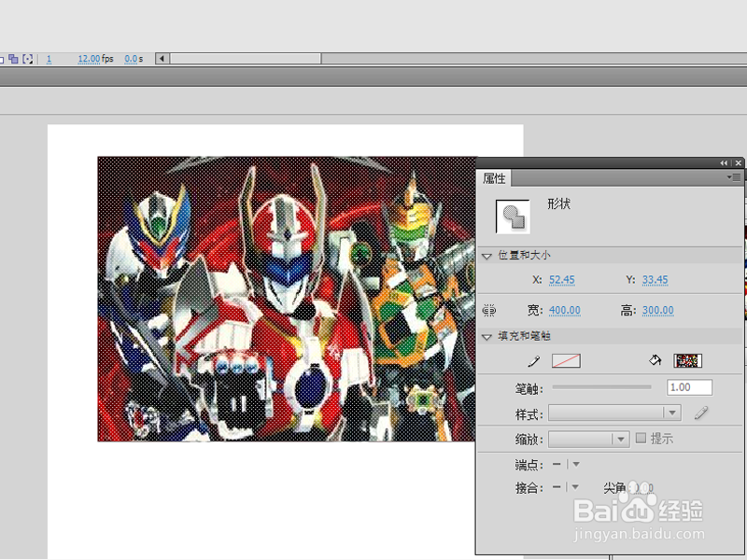Close the Properties panel
The image size is (747, 560).
[739, 162]
